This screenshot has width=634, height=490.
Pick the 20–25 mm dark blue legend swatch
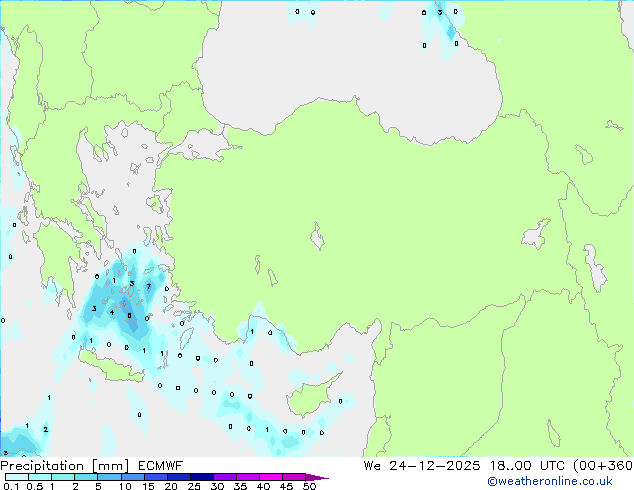[179, 477]
